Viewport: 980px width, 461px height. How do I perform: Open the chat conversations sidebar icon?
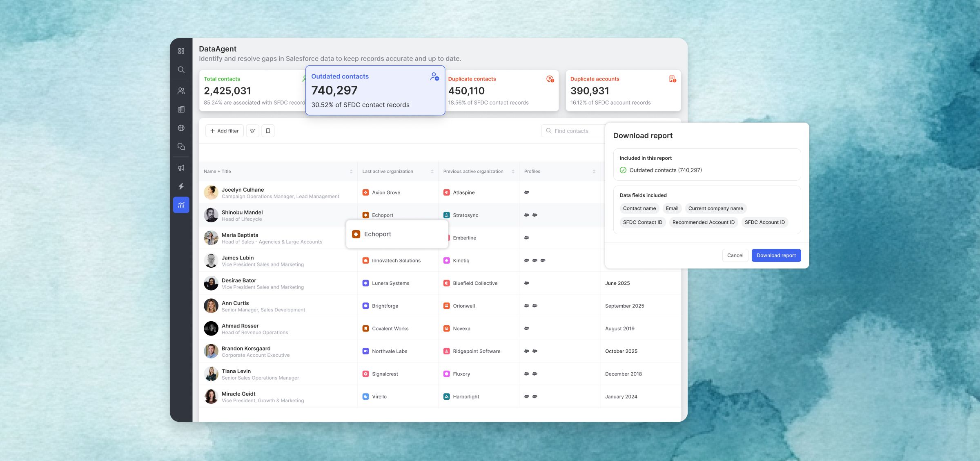[x=181, y=147]
